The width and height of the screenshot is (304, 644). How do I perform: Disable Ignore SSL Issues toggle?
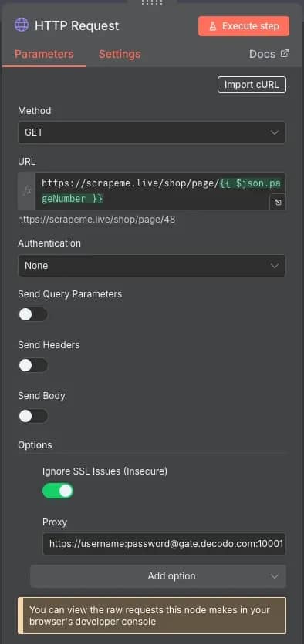(x=58, y=491)
